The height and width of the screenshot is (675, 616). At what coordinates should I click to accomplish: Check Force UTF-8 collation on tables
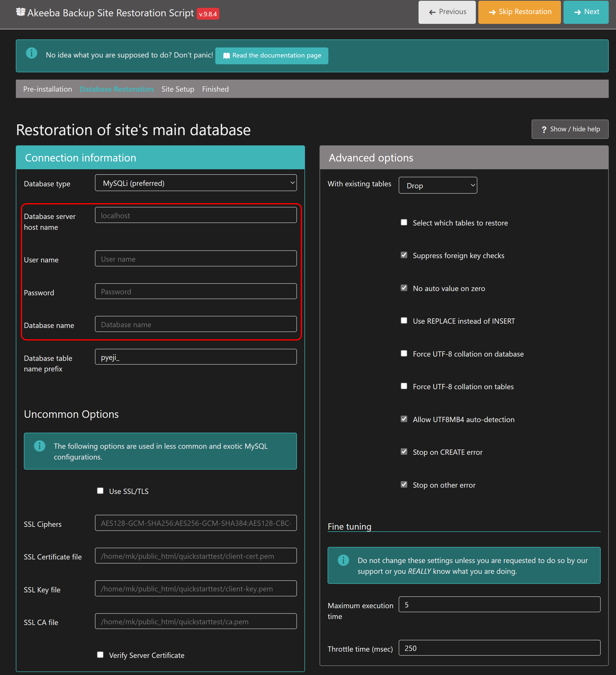[404, 386]
